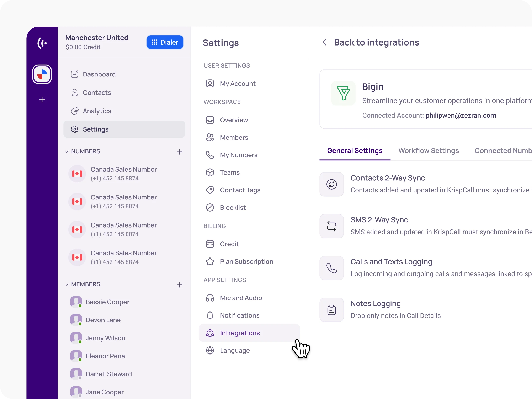532x399 pixels.
Task: Open Credit billing page
Action: (x=249, y=244)
